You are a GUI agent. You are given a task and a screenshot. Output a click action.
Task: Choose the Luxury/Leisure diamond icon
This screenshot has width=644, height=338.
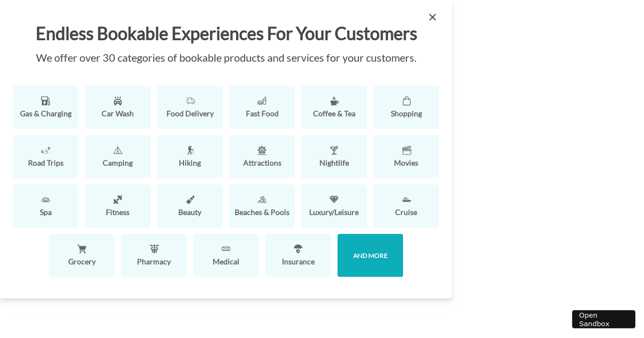[x=334, y=200]
